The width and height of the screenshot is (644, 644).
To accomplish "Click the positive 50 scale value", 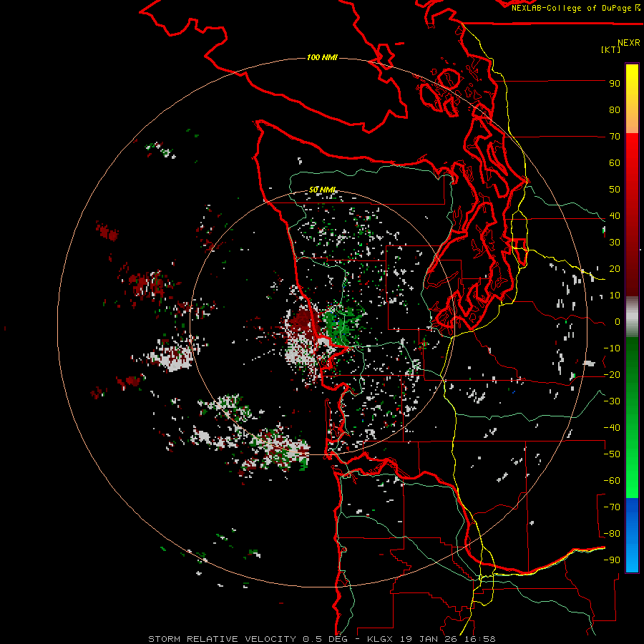I will point(615,190).
